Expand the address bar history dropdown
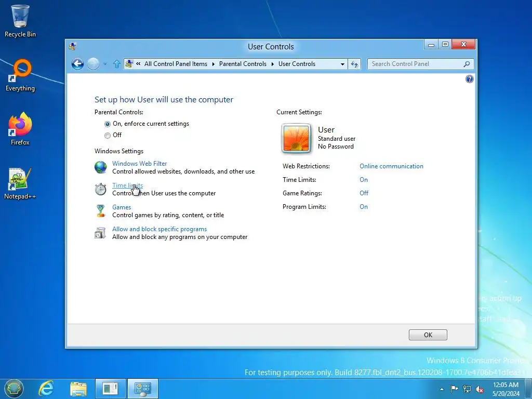 (x=342, y=64)
